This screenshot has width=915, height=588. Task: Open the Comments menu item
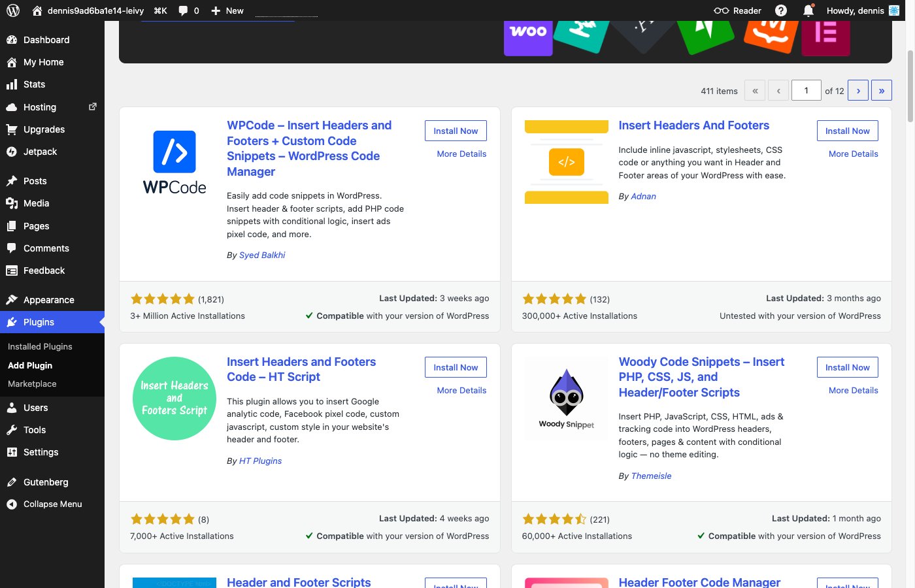click(x=52, y=248)
